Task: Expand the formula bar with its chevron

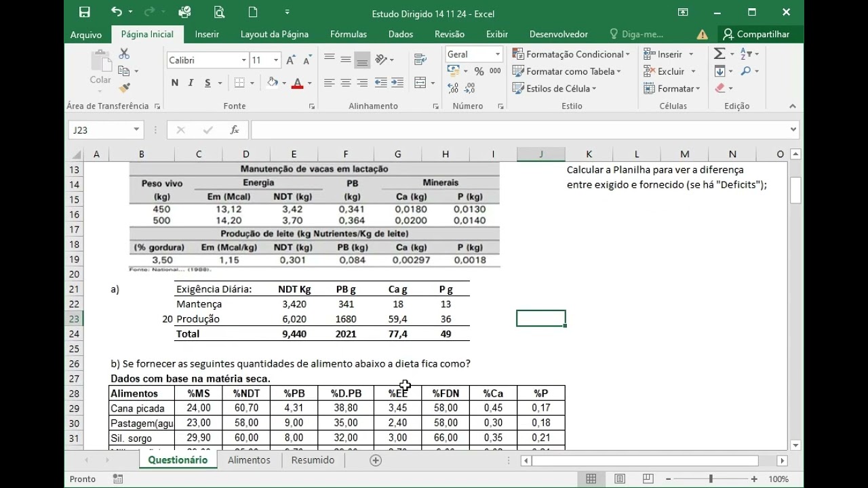Action: click(793, 129)
